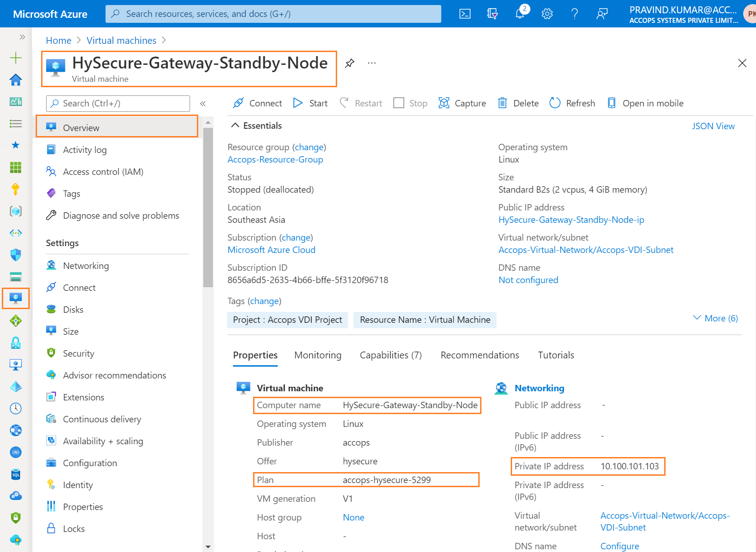Open All services list icon

[x=16, y=123]
